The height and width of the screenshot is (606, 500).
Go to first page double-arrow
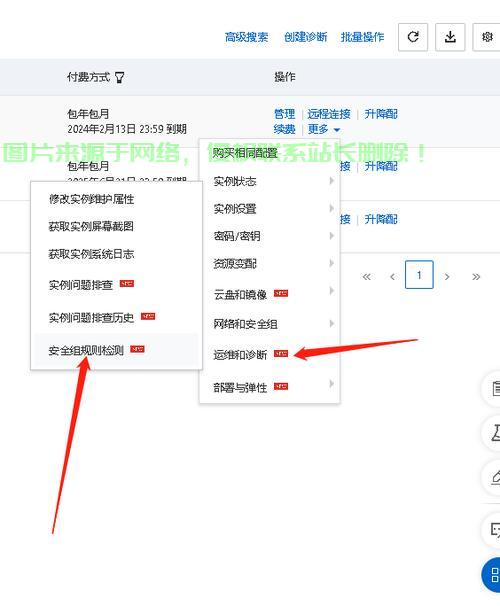click(366, 277)
